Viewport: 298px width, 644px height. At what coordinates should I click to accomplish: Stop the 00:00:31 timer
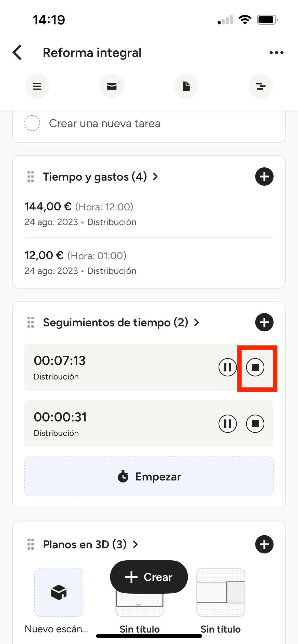click(255, 423)
